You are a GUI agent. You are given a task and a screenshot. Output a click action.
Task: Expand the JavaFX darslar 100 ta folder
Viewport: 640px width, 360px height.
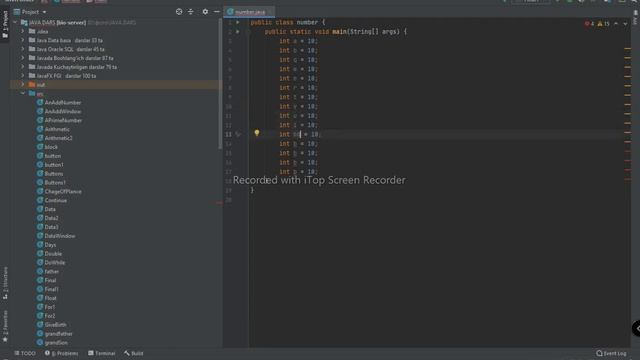(23, 76)
